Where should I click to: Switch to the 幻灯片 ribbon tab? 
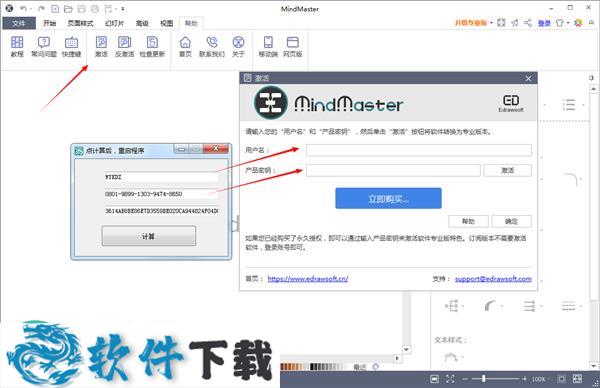click(x=115, y=23)
